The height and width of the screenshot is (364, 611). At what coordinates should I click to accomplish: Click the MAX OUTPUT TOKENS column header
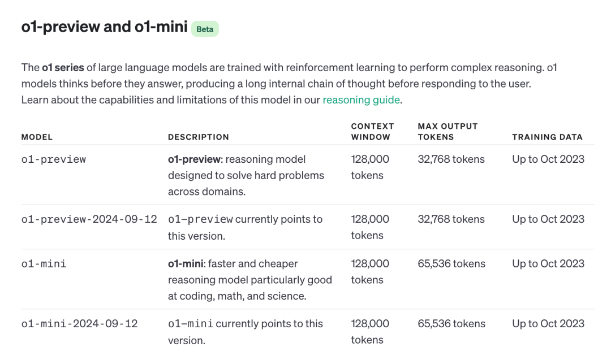pos(448,131)
